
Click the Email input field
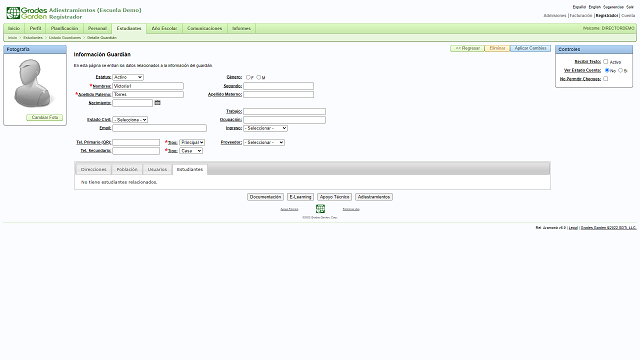coord(159,128)
